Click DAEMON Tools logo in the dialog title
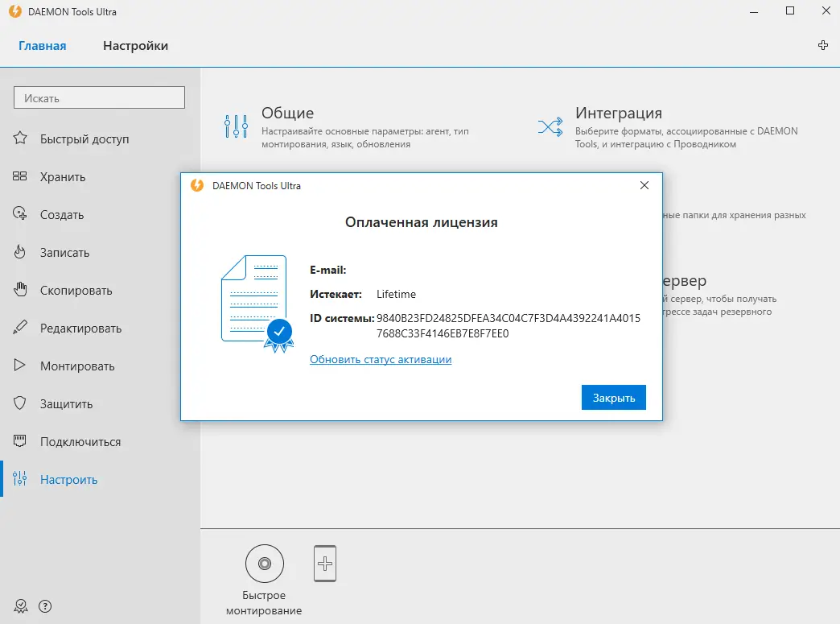 click(197, 185)
